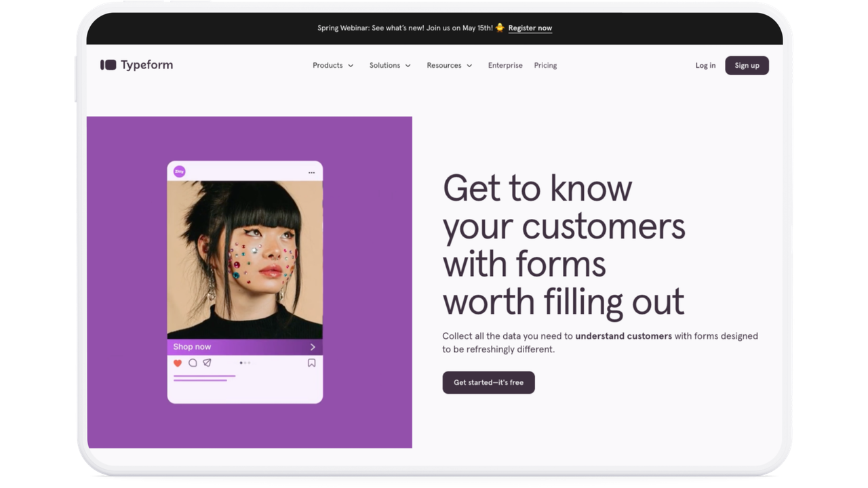Go to the Pricing page
The height and width of the screenshot is (488, 868).
point(545,66)
